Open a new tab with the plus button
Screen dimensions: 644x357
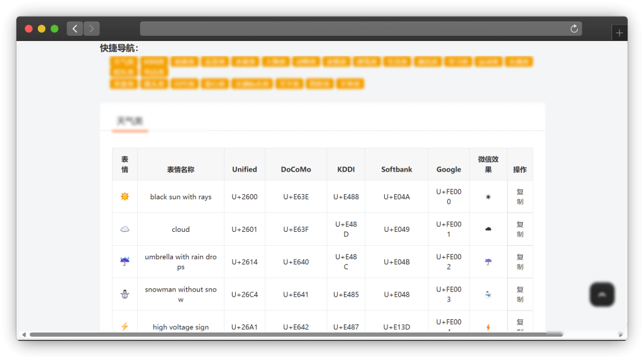click(x=619, y=33)
